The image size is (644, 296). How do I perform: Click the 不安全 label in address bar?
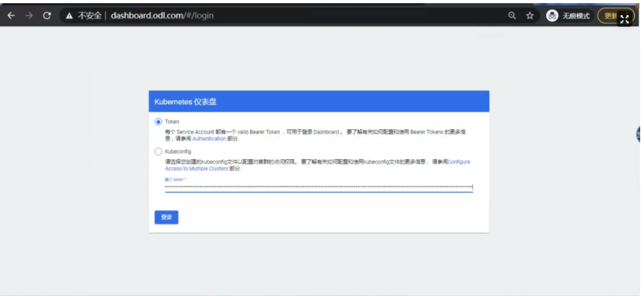(x=90, y=16)
